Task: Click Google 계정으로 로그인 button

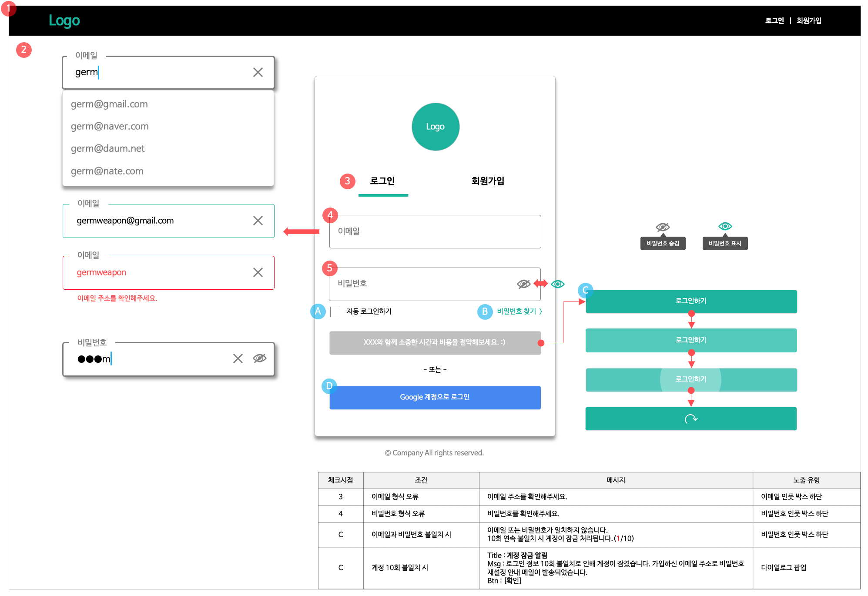Action: tap(435, 397)
